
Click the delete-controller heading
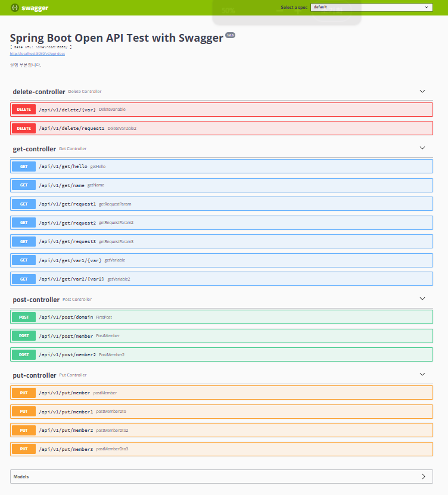coord(39,92)
